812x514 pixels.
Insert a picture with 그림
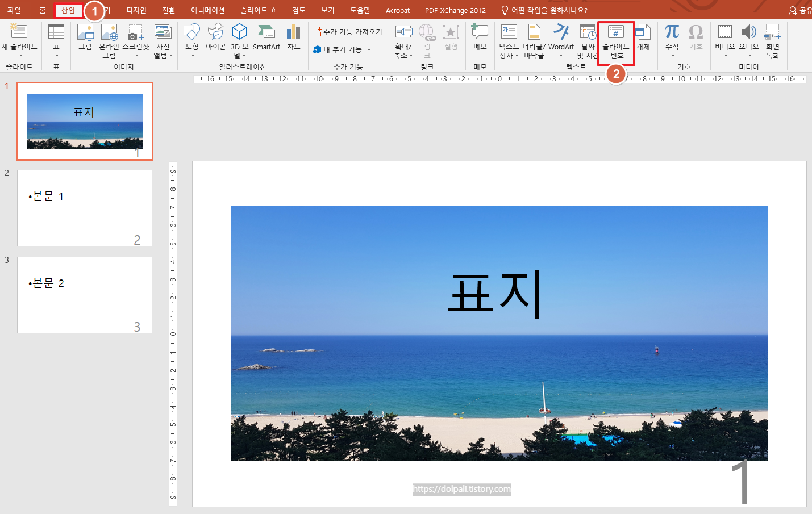tap(85, 37)
